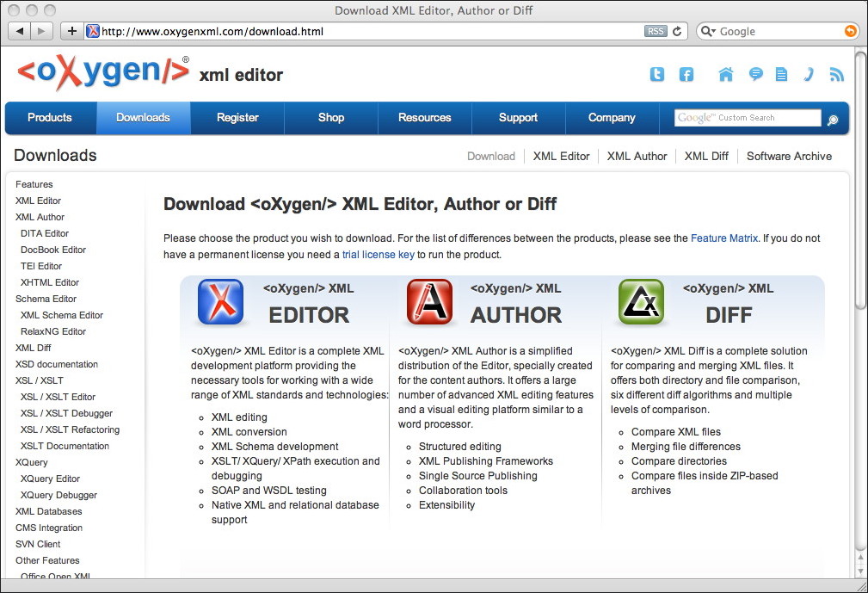Image resolution: width=868 pixels, height=593 pixels.
Task: Open the Resources navigation menu
Action: pos(424,118)
